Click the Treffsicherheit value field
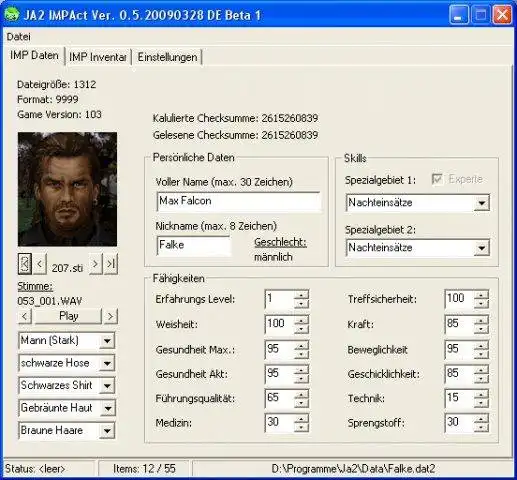Viewport: 517px width, 480px height. pos(459,299)
